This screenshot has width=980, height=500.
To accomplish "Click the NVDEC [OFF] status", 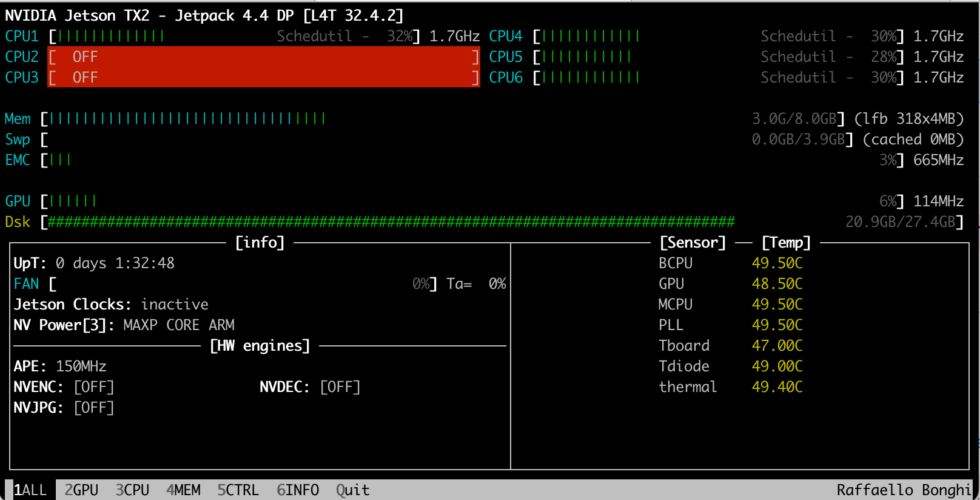I will pyautogui.click(x=340, y=387).
